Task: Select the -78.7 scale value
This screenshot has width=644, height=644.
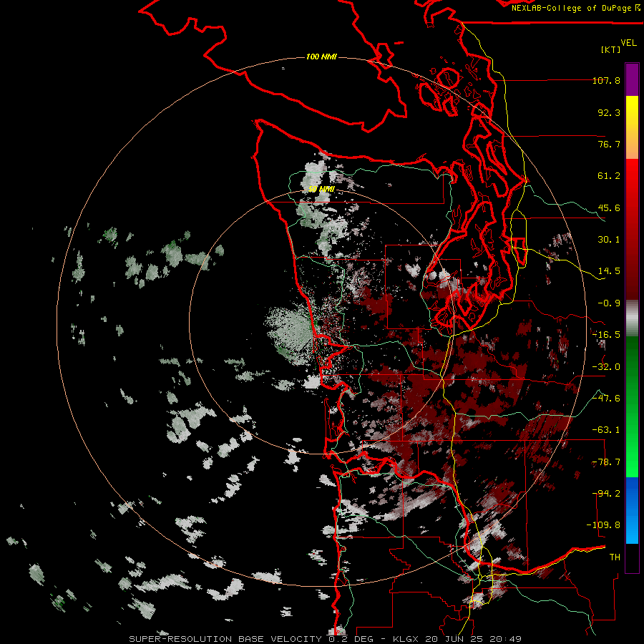Action: pos(606,462)
